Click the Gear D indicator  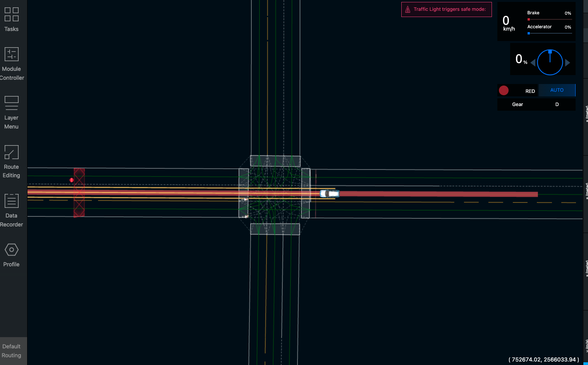(x=536, y=105)
